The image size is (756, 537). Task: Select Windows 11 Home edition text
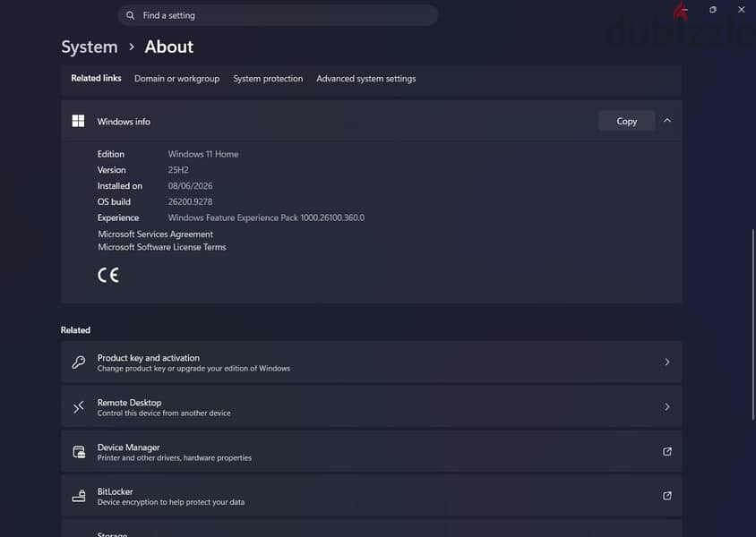(203, 154)
